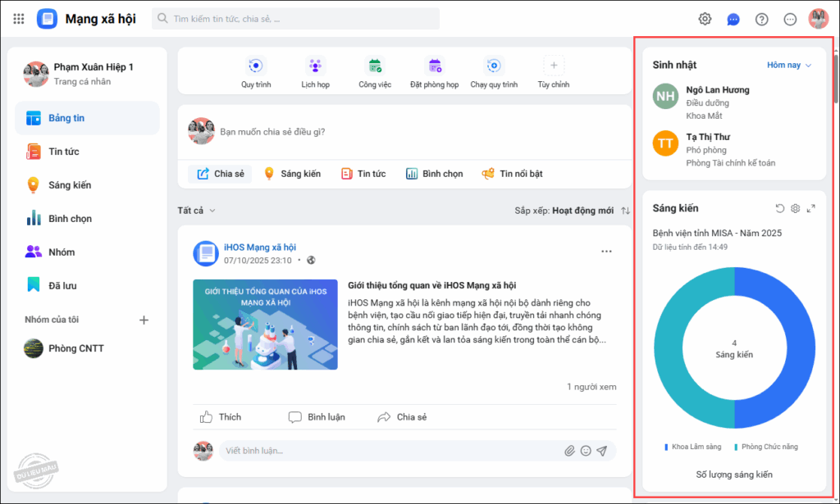This screenshot has width=840, height=504.
Task: Open Quy trình shortcut
Action: 256,72
